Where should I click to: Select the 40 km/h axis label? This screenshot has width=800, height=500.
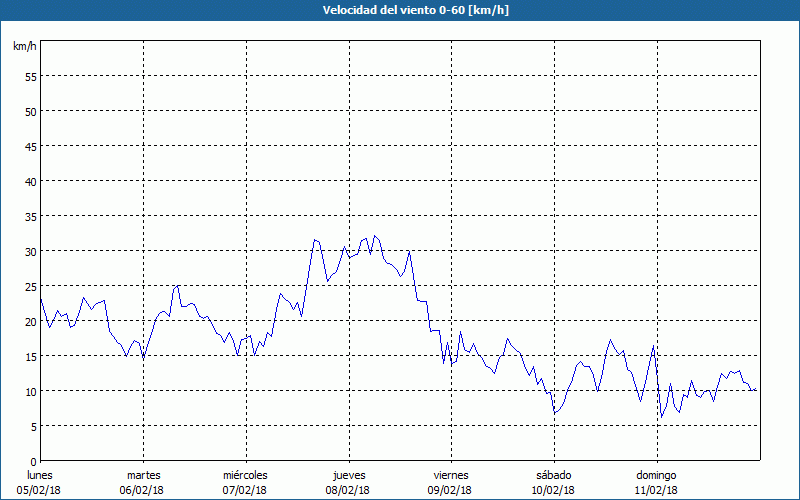(x=30, y=181)
